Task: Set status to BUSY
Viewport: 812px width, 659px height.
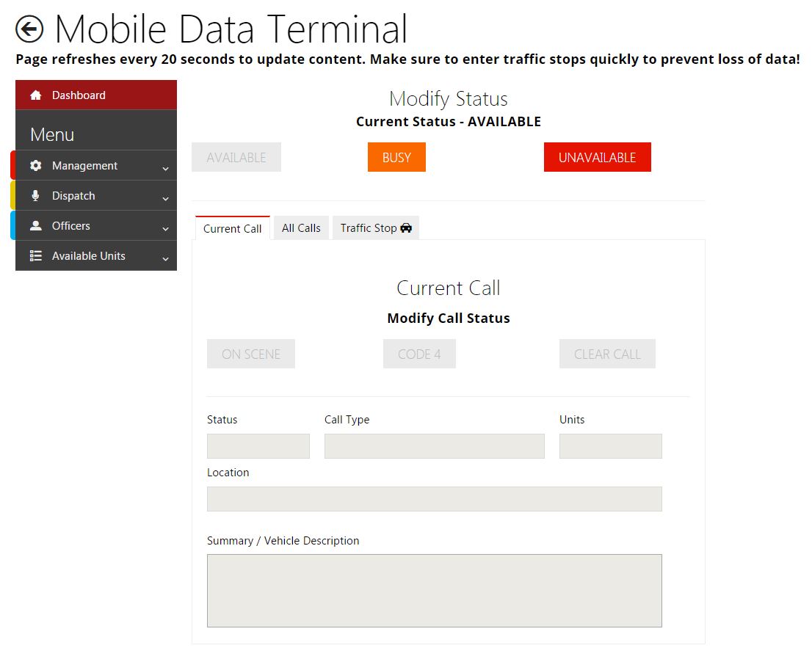Action: tap(396, 157)
